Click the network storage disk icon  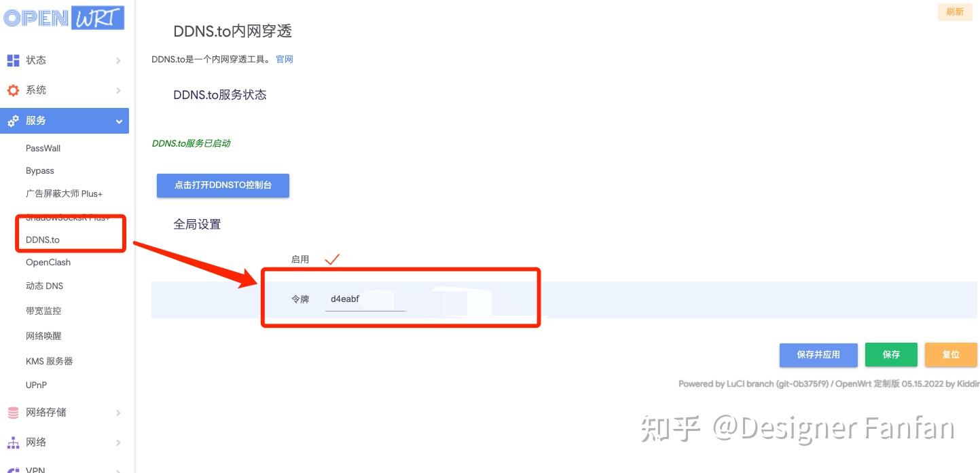(x=13, y=413)
